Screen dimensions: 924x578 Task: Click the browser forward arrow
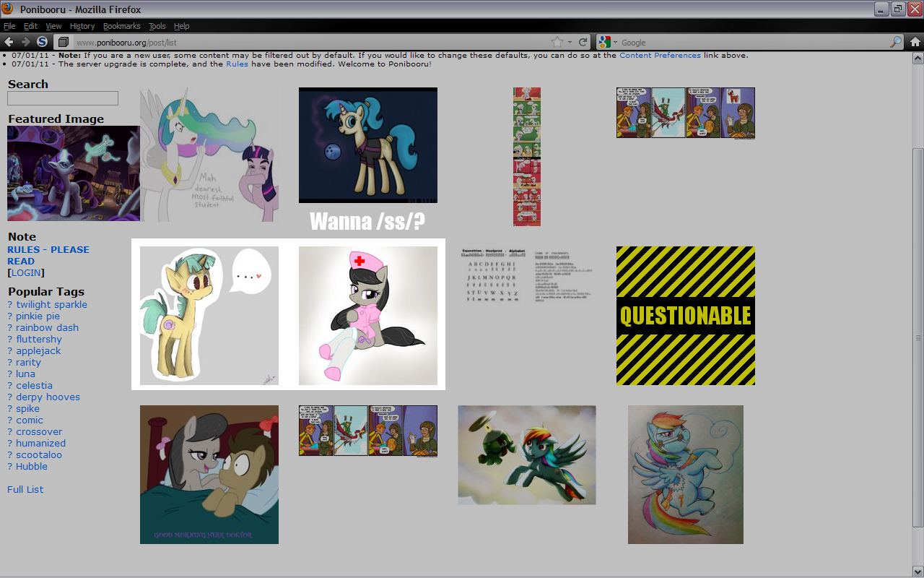click(x=25, y=42)
